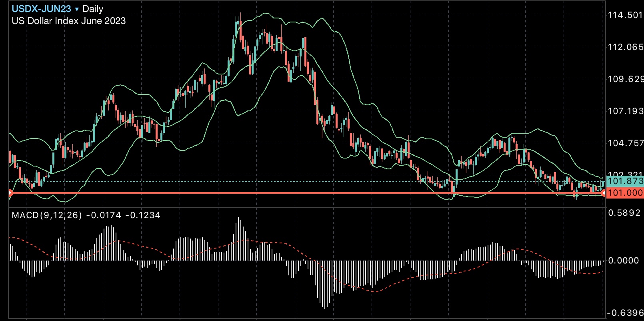
Task: Click the MACD signal value -0.1234
Action: [x=143, y=215]
